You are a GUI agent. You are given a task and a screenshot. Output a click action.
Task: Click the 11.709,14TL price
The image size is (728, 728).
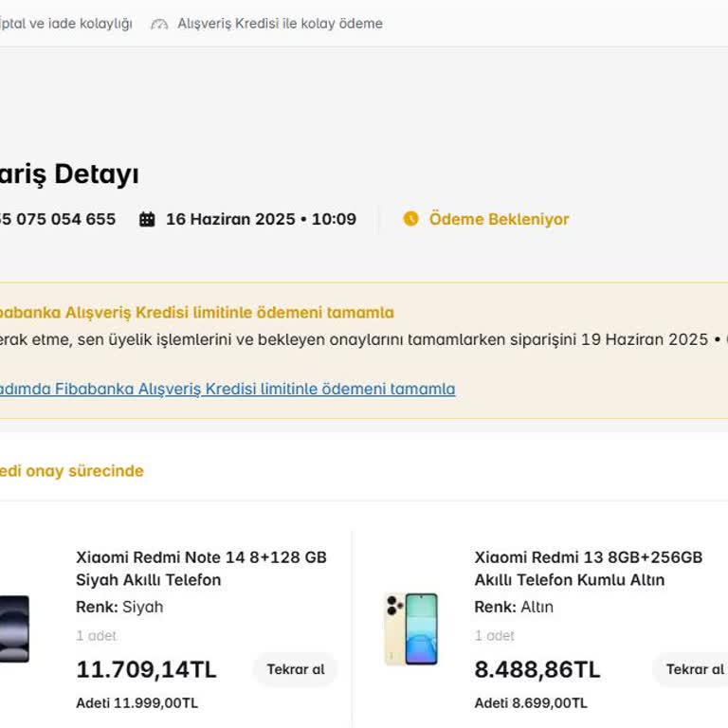pos(146,669)
